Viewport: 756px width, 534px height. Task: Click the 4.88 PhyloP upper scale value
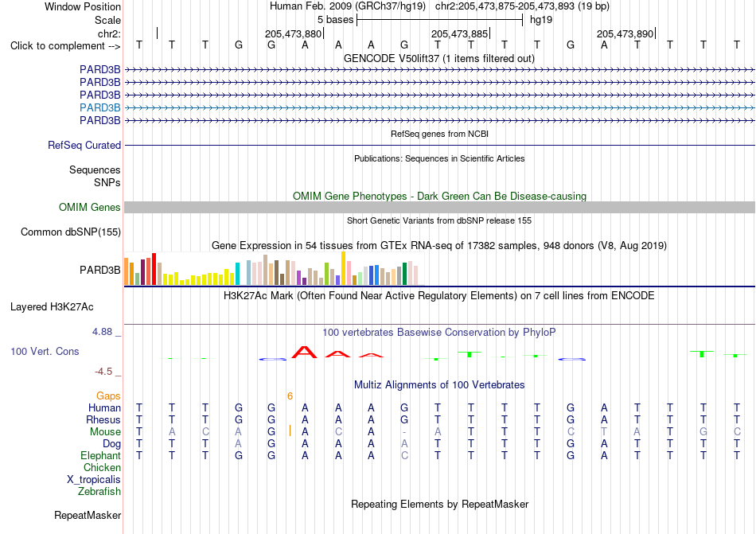[102, 332]
